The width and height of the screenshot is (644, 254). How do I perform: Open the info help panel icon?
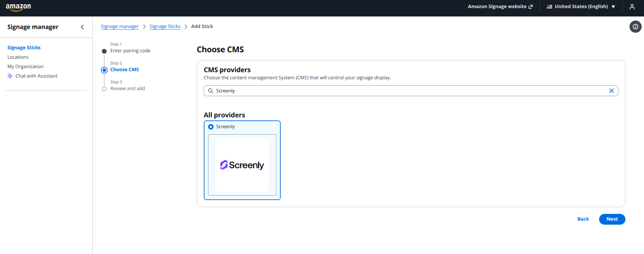[x=636, y=27]
